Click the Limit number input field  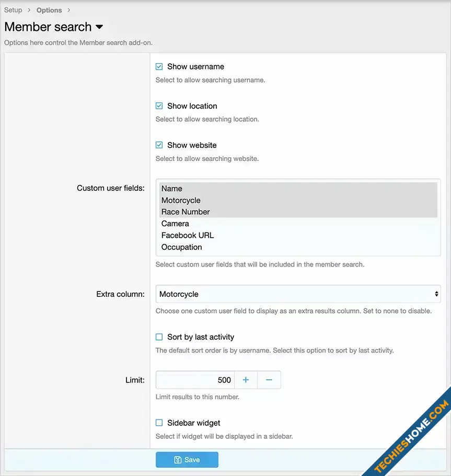(x=195, y=380)
